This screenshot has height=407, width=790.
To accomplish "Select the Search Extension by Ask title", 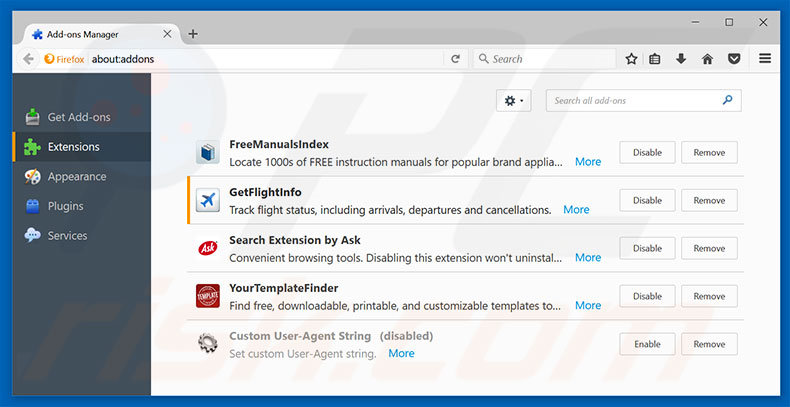I will click(295, 240).
